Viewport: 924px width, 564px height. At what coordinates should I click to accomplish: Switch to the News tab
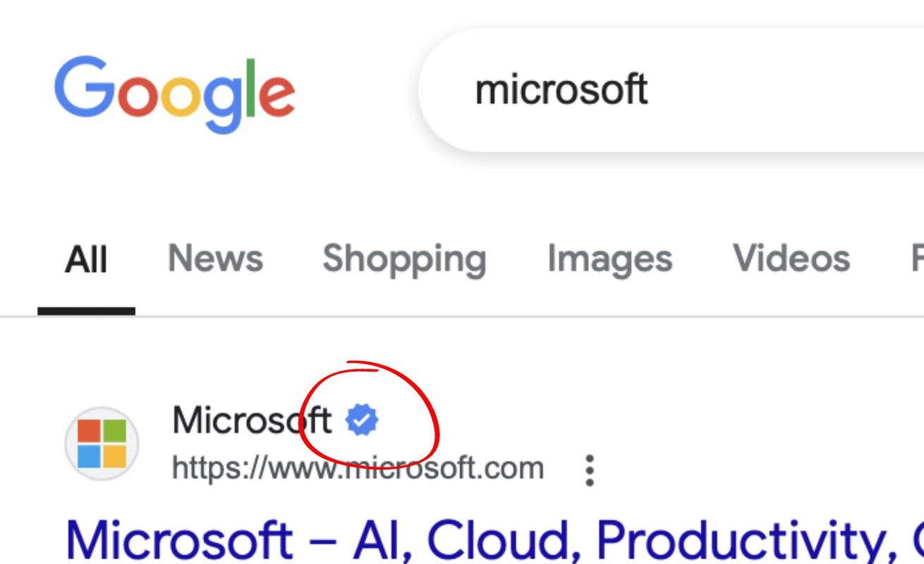point(215,258)
